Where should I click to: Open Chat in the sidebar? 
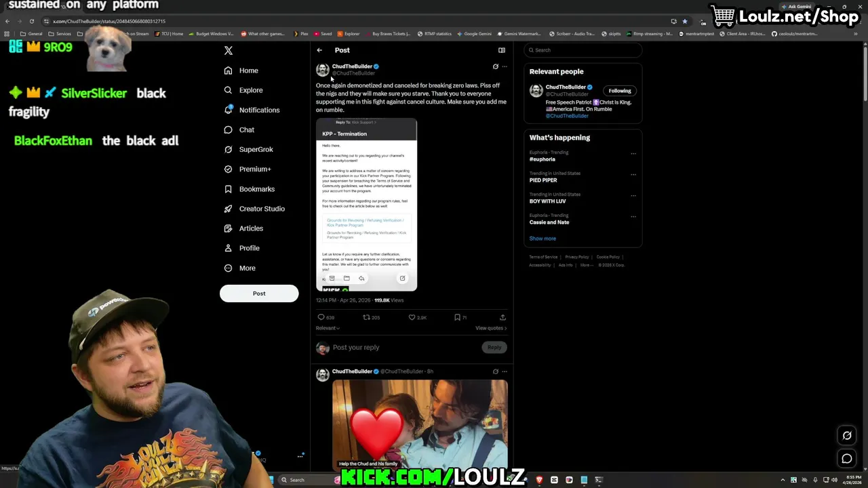tap(239, 129)
